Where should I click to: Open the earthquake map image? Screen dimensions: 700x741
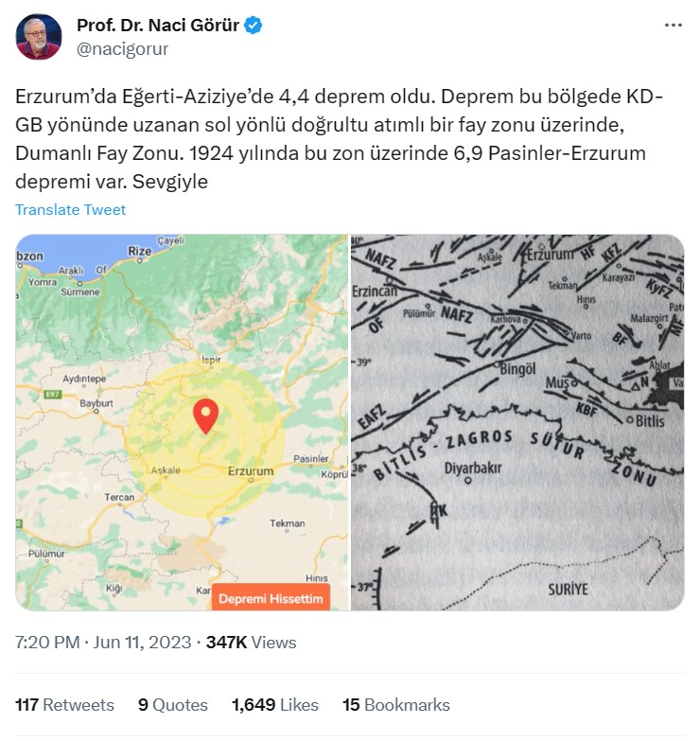tap(182, 422)
